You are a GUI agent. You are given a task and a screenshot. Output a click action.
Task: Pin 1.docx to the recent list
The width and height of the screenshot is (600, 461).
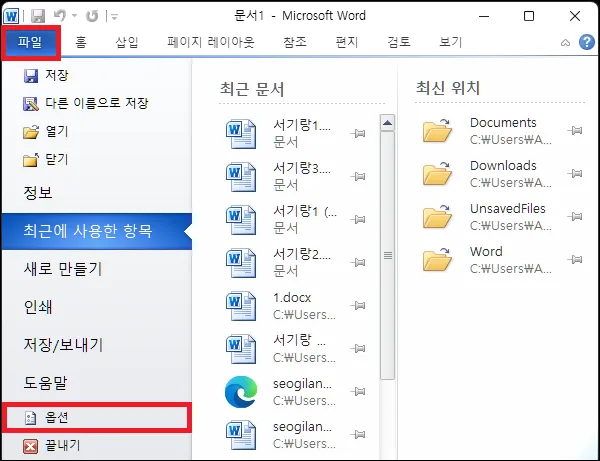pyautogui.click(x=358, y=305)
